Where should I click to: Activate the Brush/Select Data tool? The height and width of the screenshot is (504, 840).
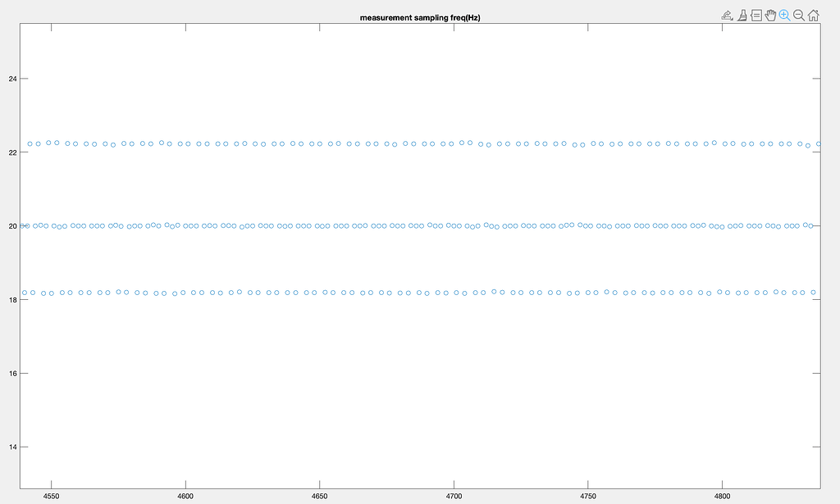742,15
